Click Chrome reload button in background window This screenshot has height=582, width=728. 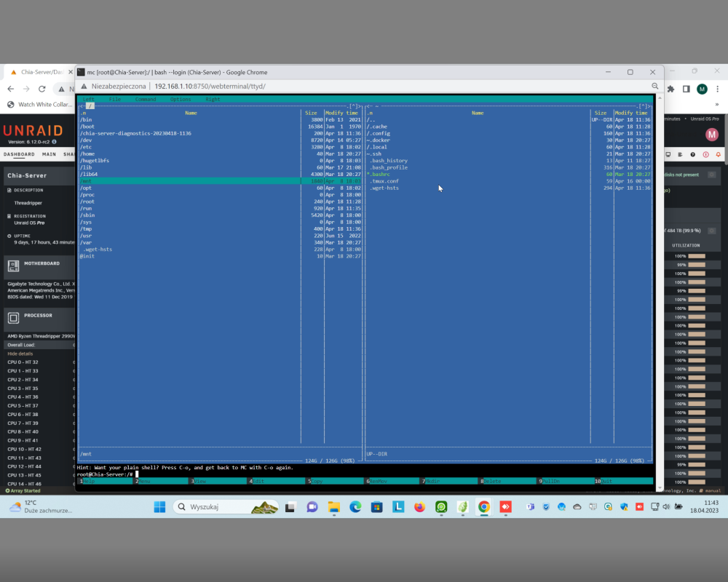click(x=41, y=89)
